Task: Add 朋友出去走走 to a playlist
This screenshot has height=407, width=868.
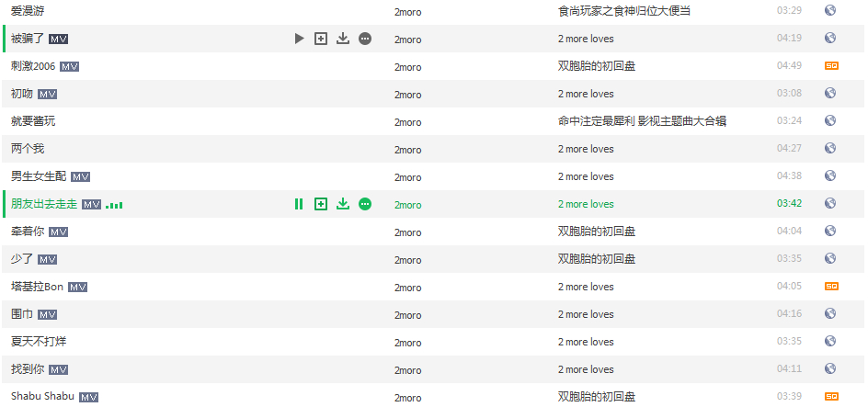Action: click(x=321, y=204)
